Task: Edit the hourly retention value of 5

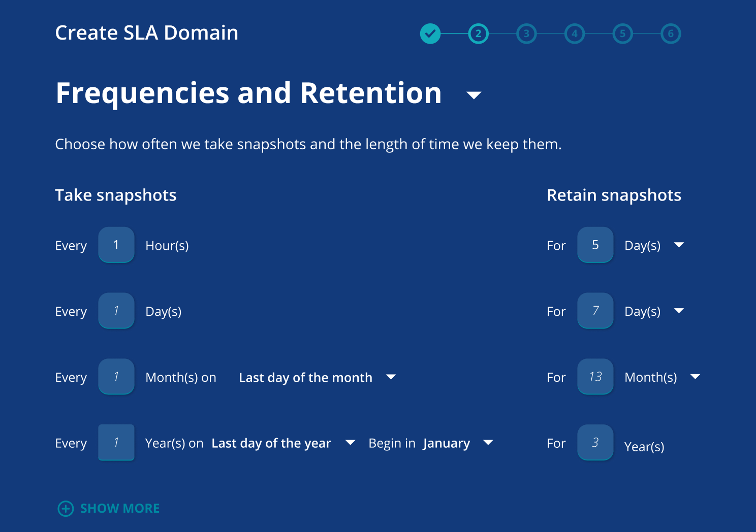Action: [x=595, y=245]
